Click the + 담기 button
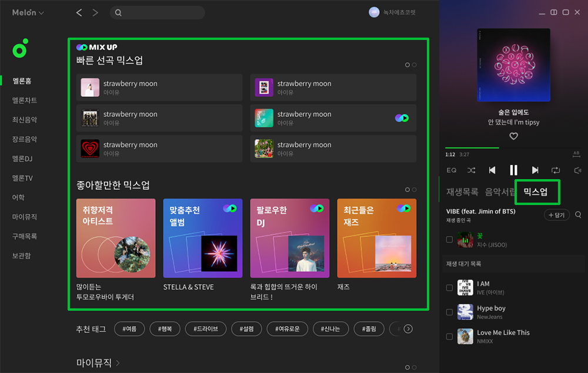This screenshot has width=588, height=373. click(556, 215)
